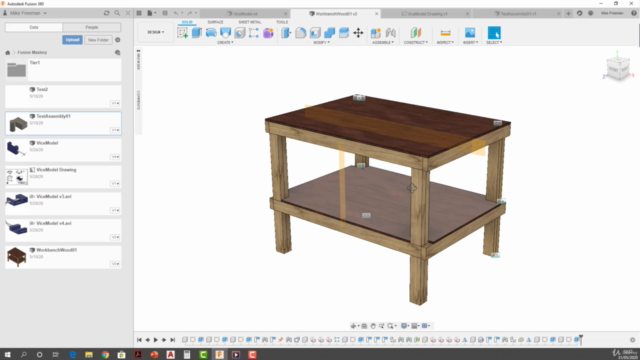
Task: Open data panel settings gear
Action: (118, 40)
